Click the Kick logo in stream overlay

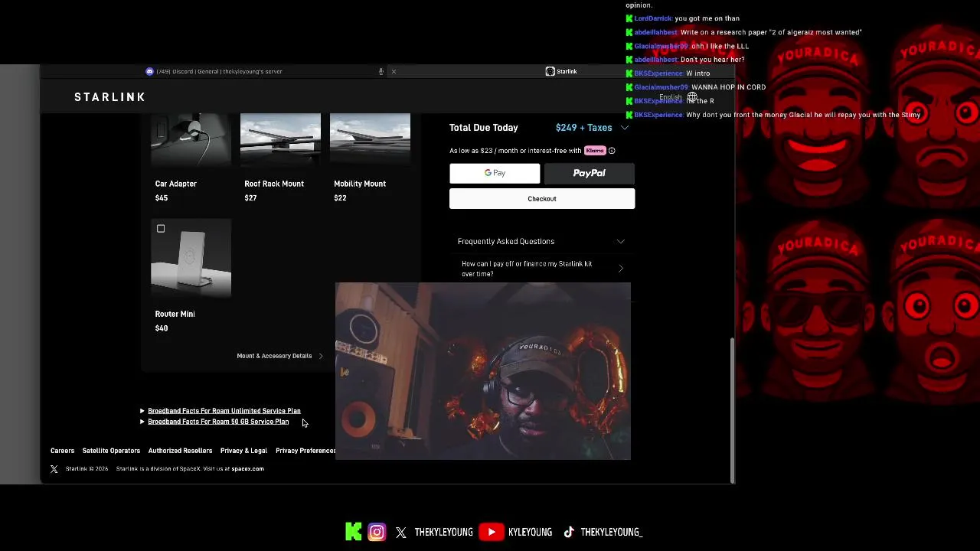[354, 532]
